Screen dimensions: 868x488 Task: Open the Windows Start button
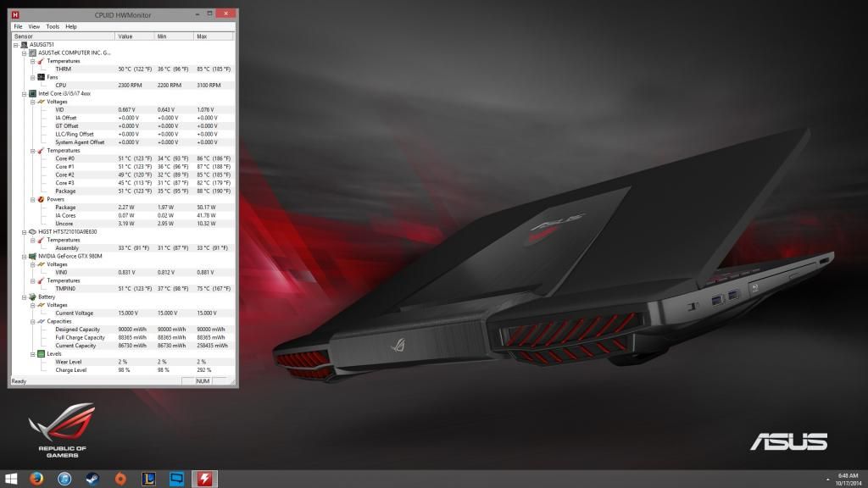(11, 479)
